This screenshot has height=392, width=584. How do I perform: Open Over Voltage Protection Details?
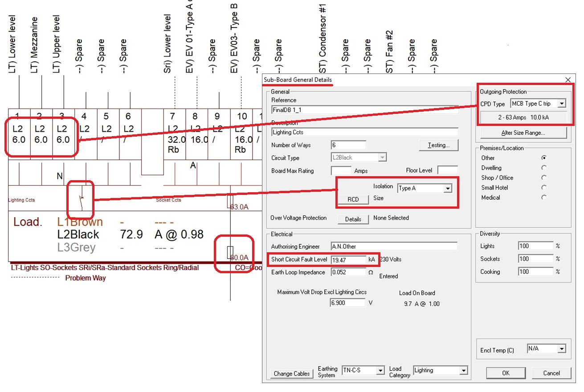pos(353,219)
